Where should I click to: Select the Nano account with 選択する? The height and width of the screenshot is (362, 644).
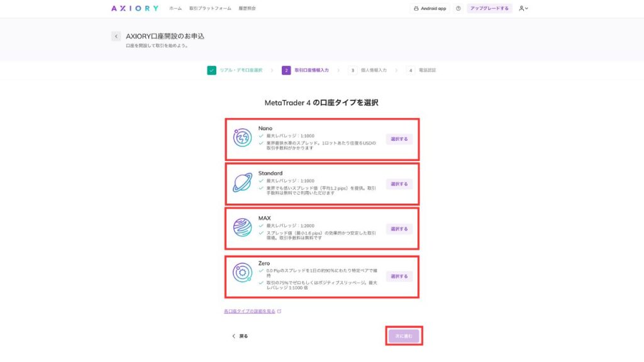point(399,139)
